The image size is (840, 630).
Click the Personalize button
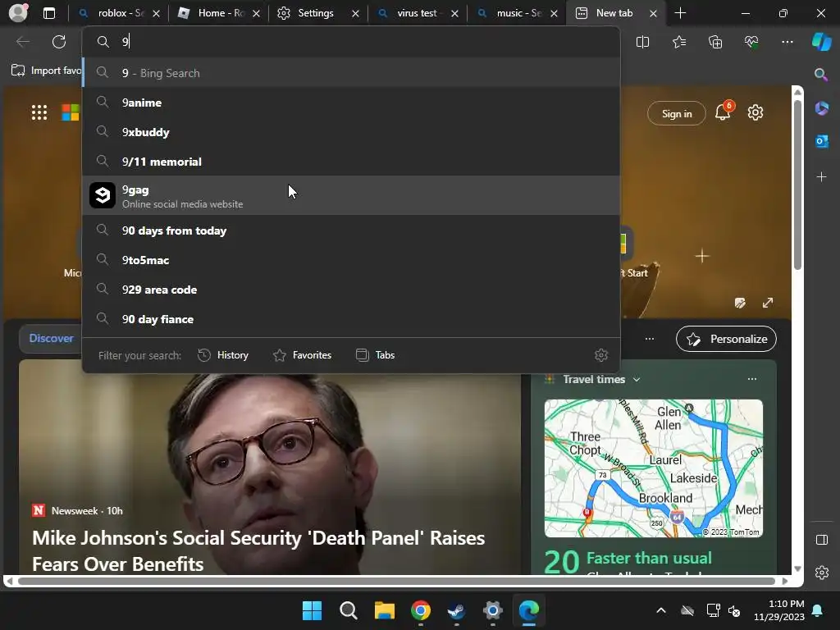[726, 339]
